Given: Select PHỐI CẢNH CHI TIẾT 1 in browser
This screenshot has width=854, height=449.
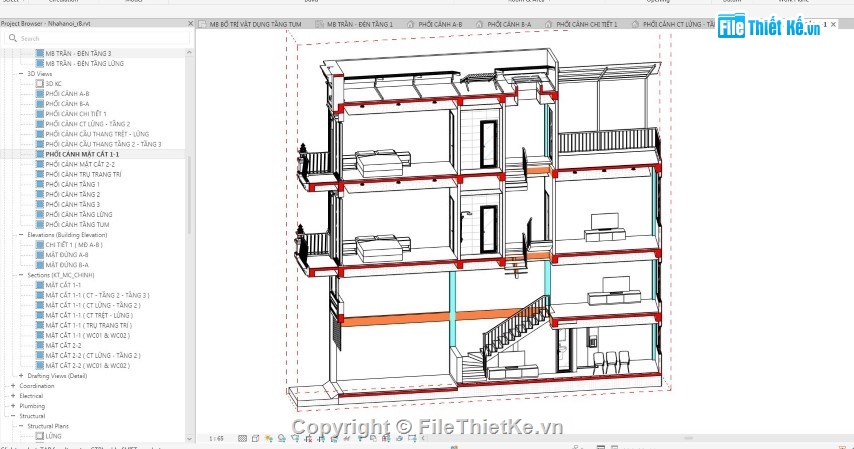Looking at the screenshot, I should (x=76, y=114).
